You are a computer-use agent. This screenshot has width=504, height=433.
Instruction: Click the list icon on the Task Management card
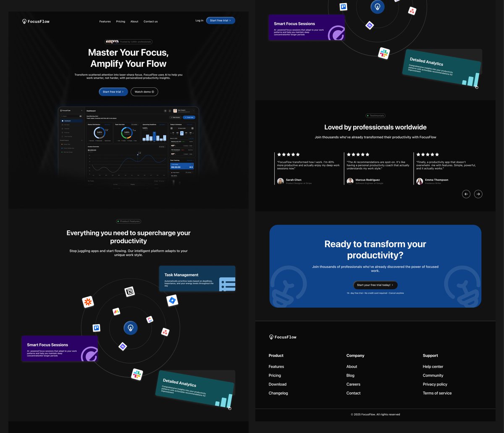tap(227, 284)
